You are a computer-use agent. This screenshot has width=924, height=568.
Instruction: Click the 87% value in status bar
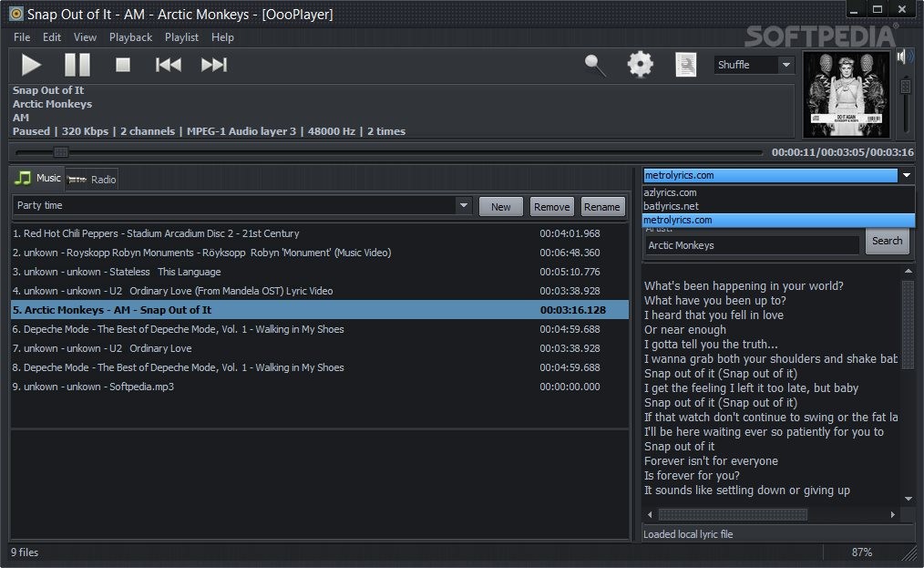[861, 553]
